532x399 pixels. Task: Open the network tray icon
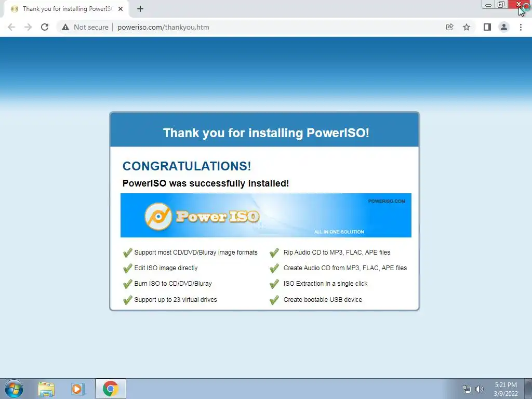point(467,389)
